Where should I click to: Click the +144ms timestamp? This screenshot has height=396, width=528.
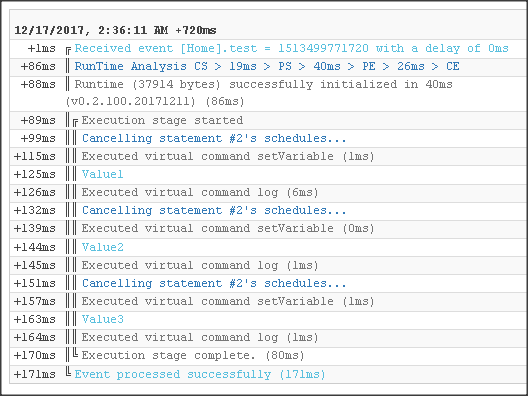click(x=35, y=247)
